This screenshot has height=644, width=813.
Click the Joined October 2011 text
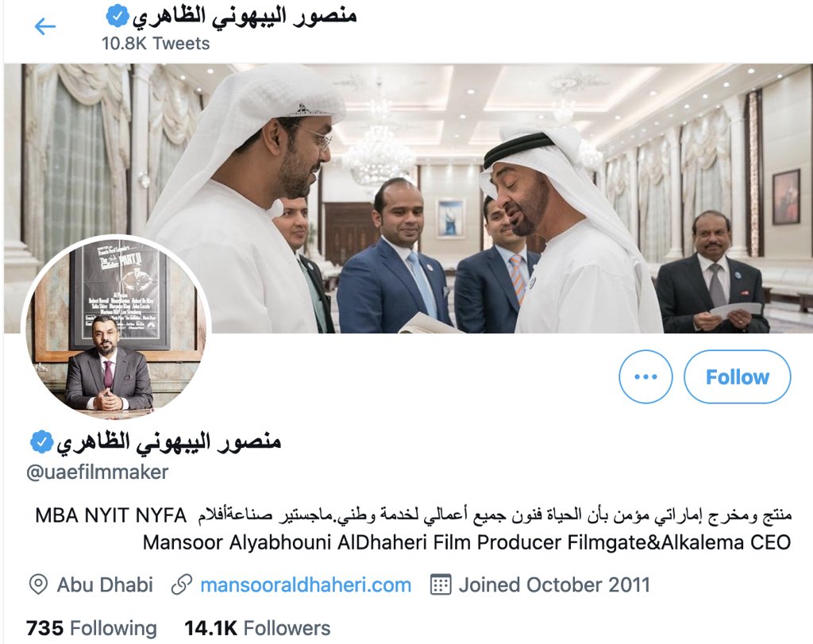point(554,585)
